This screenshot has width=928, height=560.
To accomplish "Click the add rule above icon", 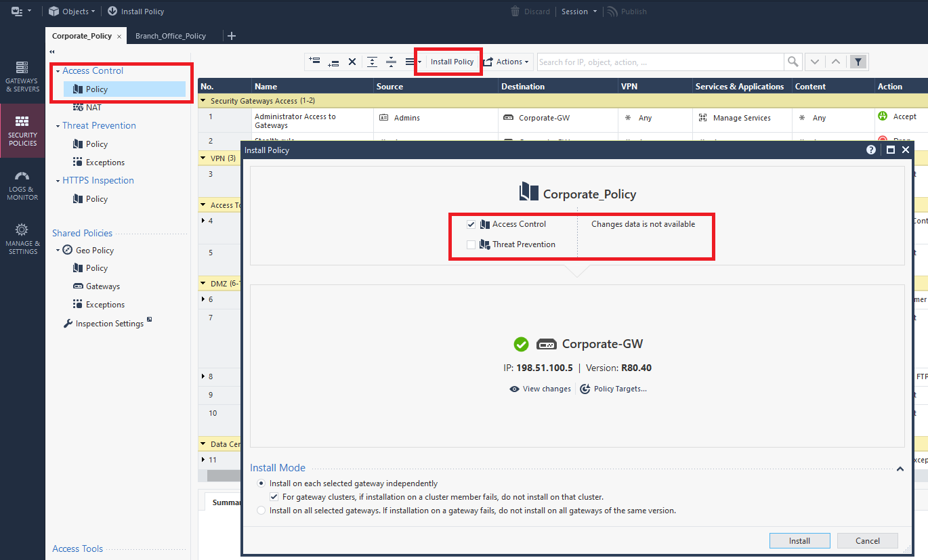I will coord(314,61).
